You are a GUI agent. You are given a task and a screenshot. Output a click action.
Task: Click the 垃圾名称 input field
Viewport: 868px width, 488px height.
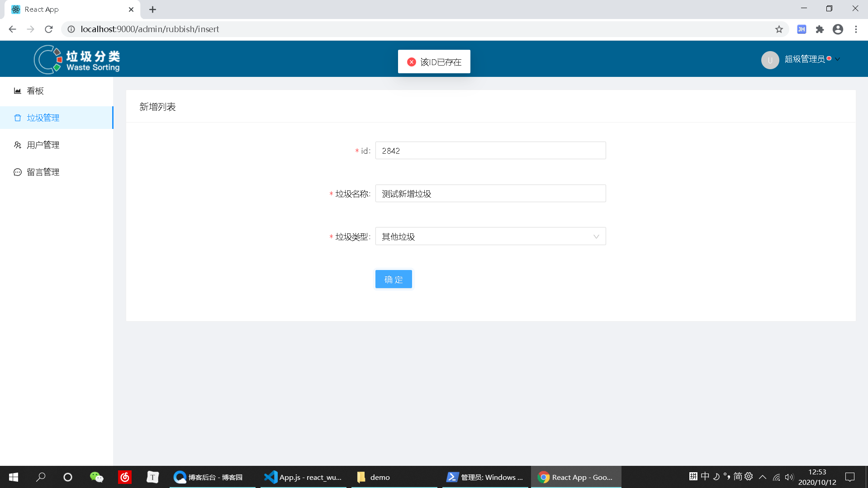tap(490, 194)
